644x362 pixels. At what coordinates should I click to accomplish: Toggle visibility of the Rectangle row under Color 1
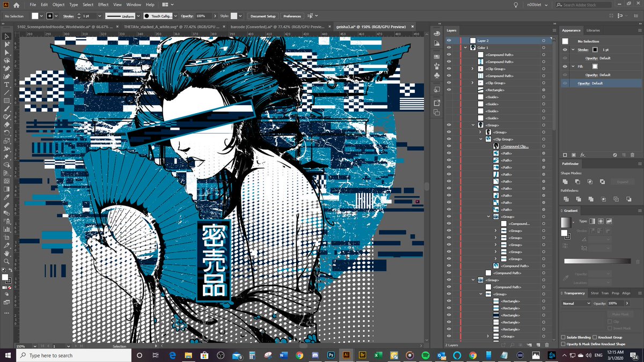coord(449,90)
